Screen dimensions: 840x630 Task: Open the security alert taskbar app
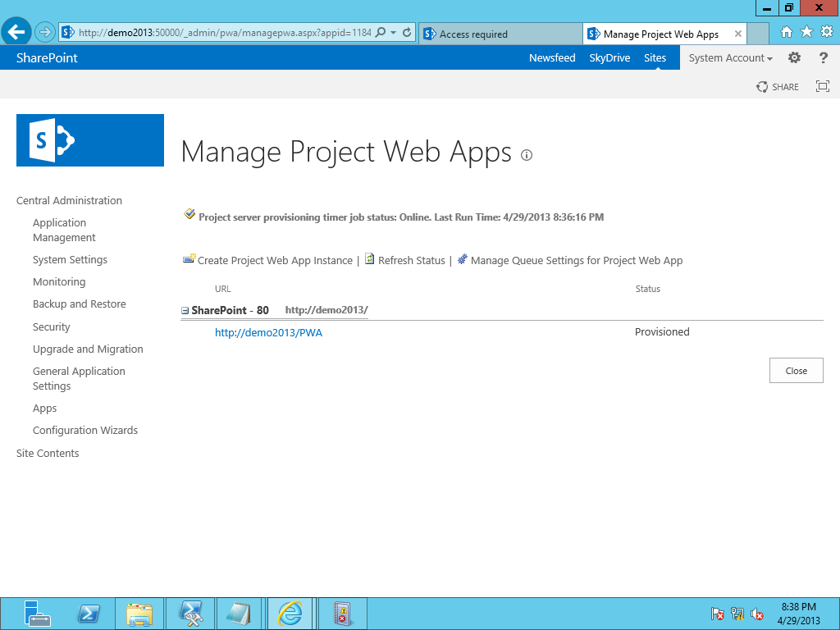click(x=343, y=614)
